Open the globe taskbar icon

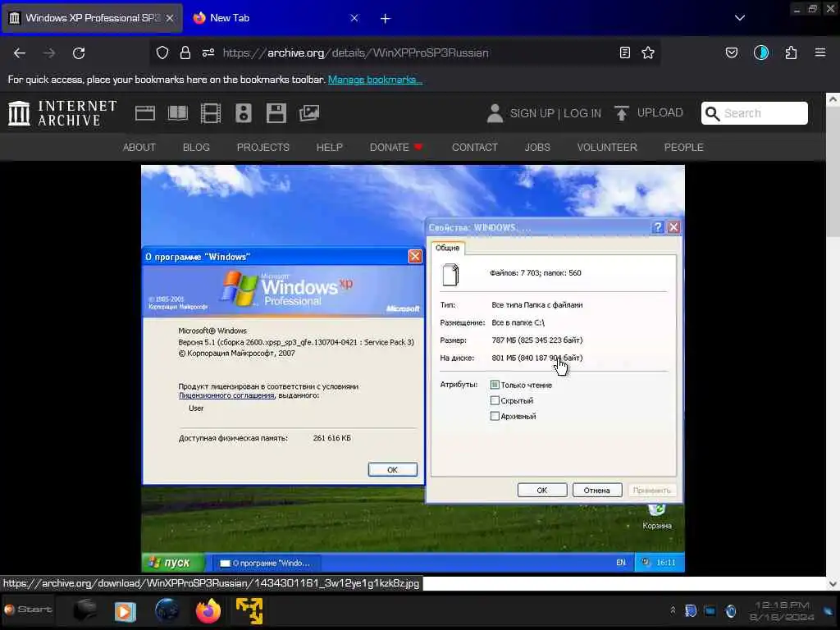coord(167,610)
